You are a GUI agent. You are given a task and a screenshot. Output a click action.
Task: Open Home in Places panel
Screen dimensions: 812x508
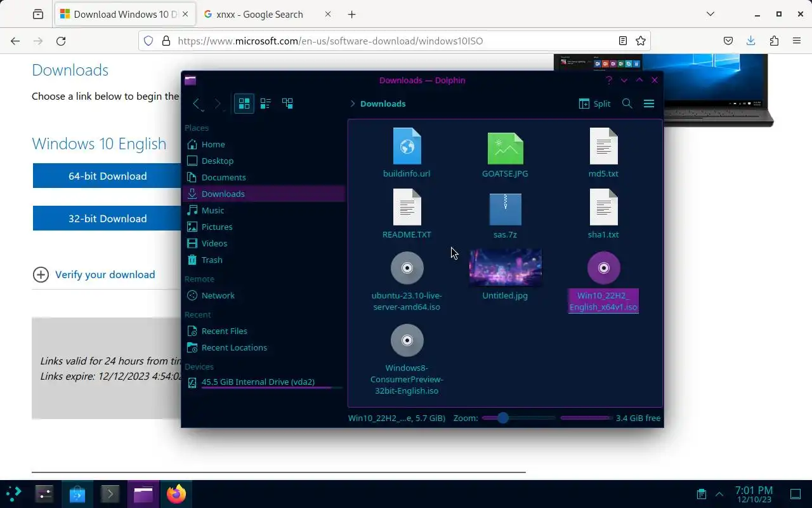point(264,144)
